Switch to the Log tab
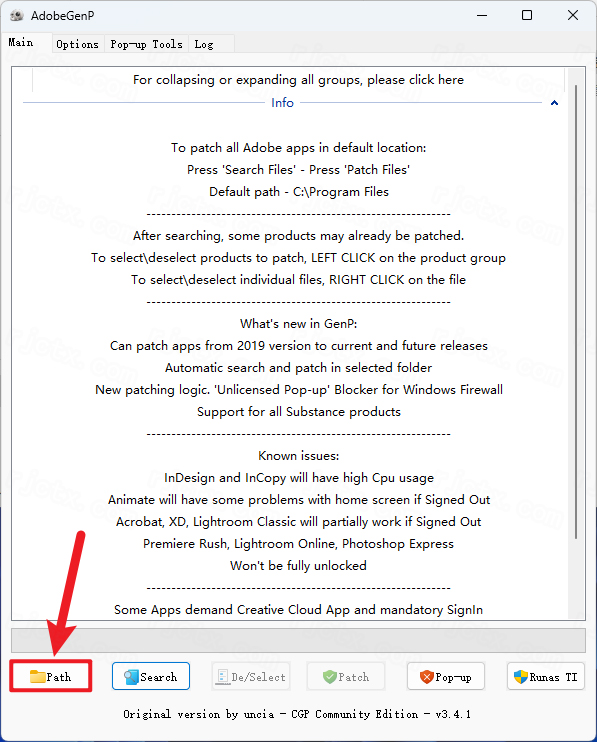 (211, 44)
